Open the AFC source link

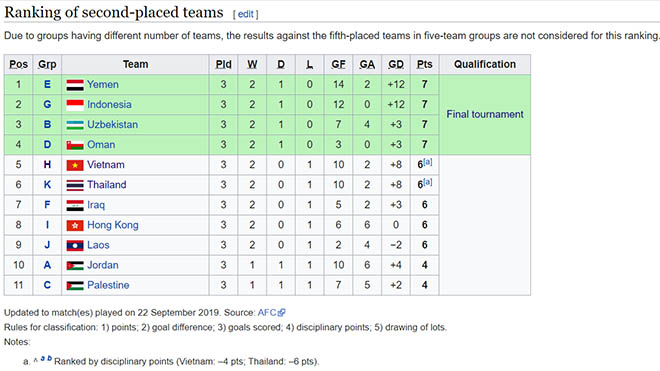coord(267,312)
